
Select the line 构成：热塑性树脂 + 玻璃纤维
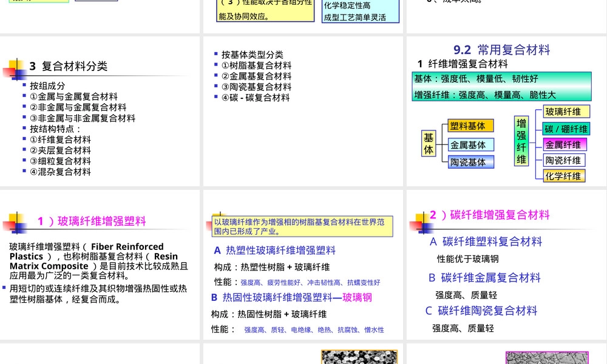[x=272, y=267]
